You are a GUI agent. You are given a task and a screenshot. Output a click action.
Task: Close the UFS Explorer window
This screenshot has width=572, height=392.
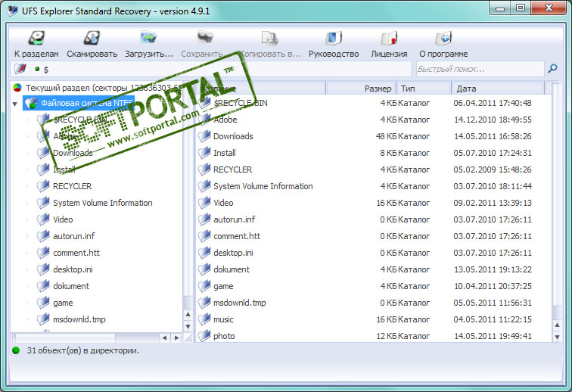coord(549,8)
